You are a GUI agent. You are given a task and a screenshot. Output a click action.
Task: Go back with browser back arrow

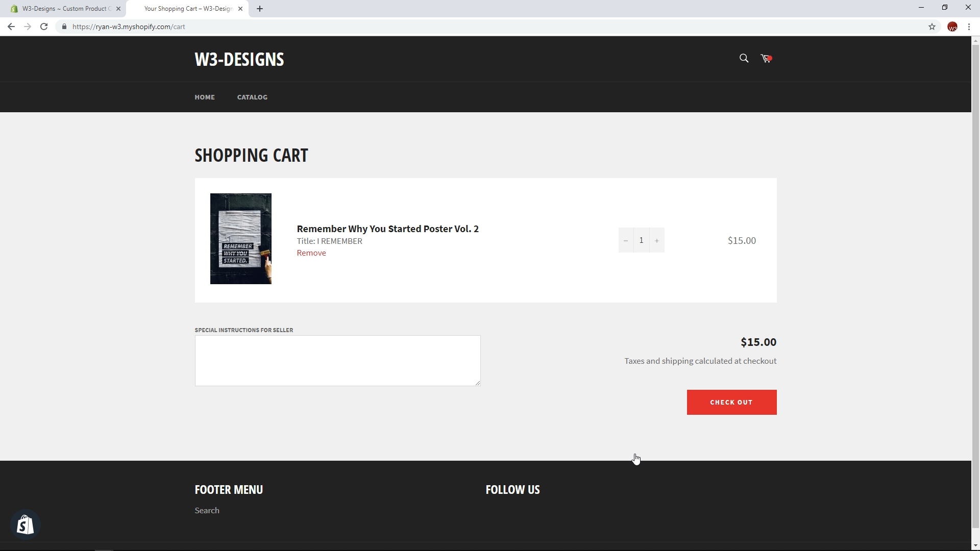coord(11,27)
